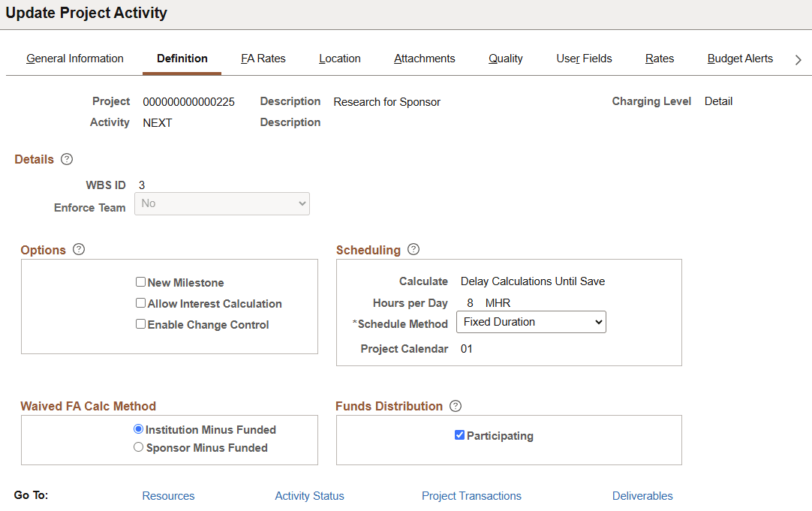Go to the Budget Alerts tab

pos(740,59)
